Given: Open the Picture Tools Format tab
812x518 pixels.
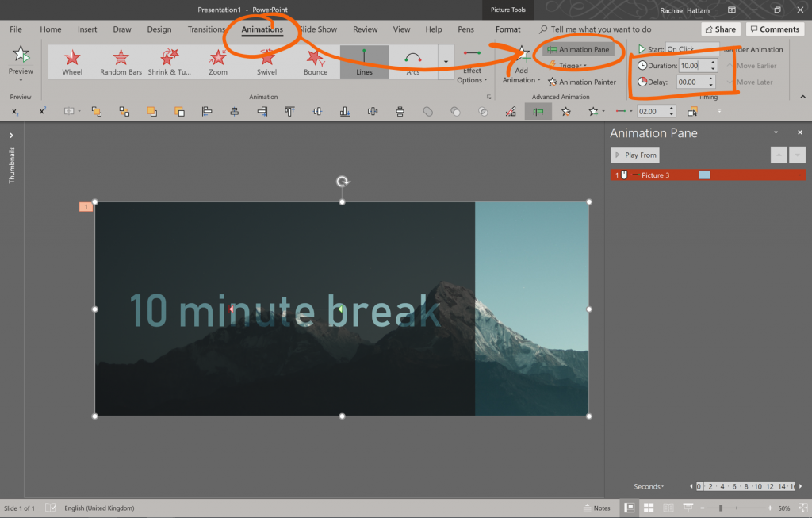Looking at the screenshot, I should pyautogui.click(x=507, y=29).
